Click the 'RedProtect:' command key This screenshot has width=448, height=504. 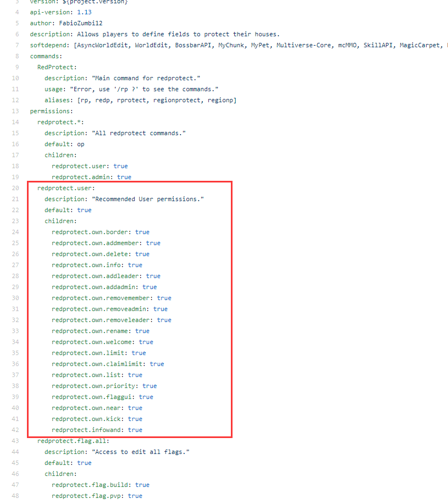[x=57, y=67]
